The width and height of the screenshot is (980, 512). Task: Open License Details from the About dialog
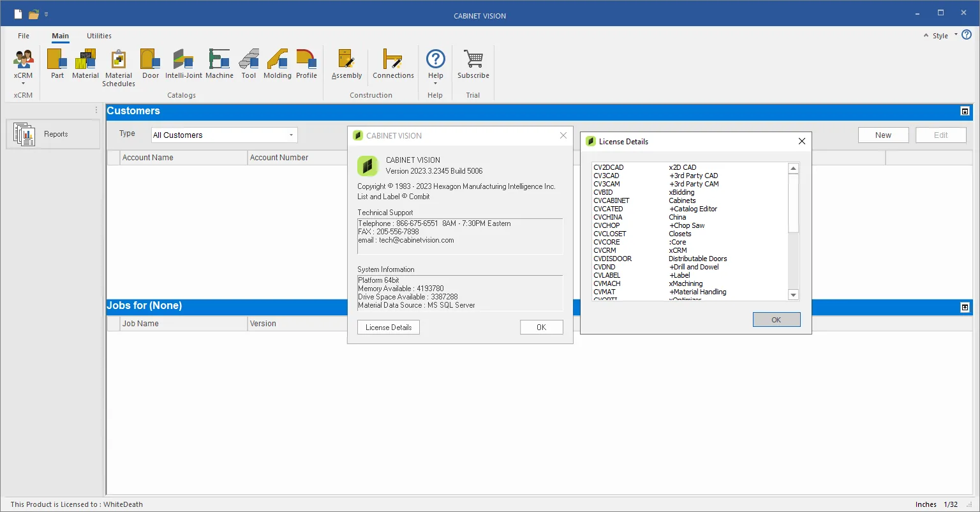389,328
